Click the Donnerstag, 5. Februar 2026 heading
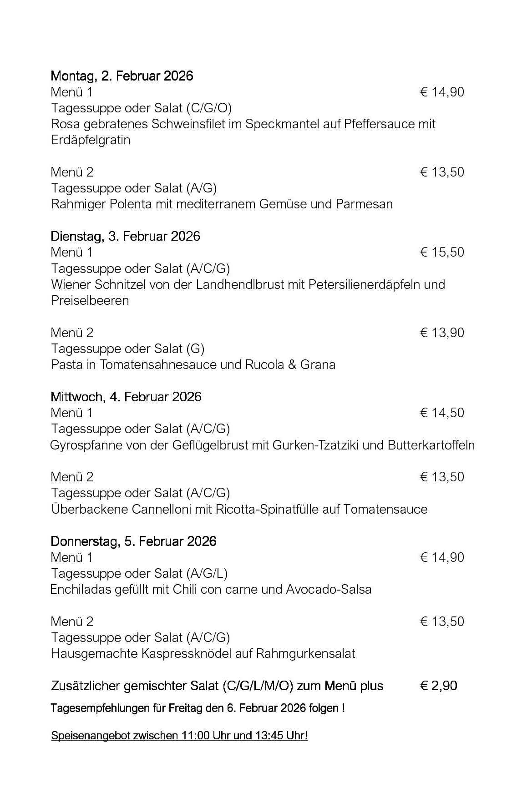532x798 pixels. click(x=133, y=541)
